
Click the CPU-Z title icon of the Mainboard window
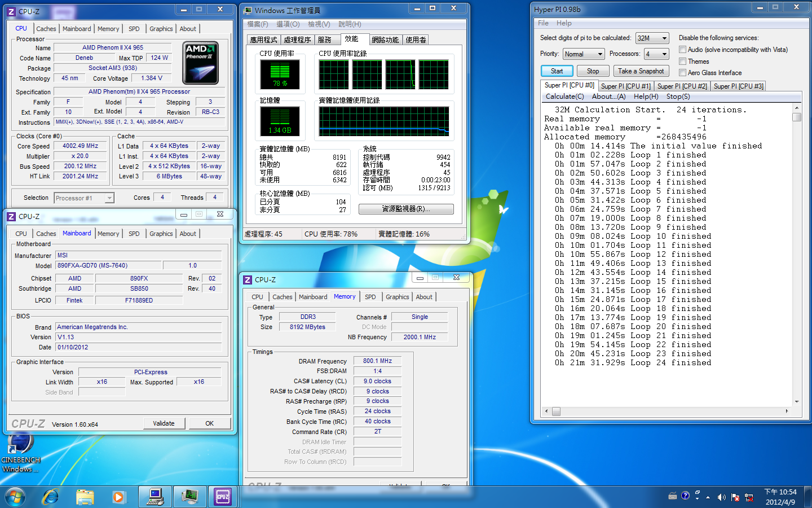click(x=11, y=216)
